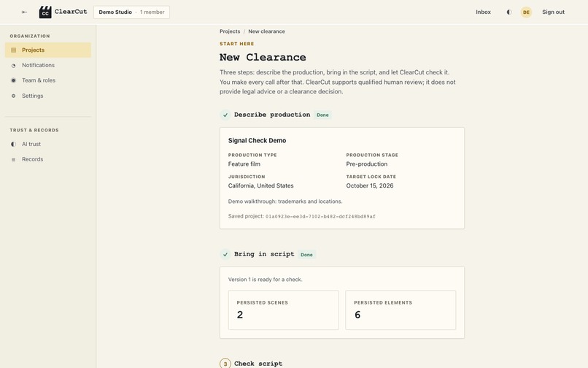Click the California, United States jurisdiction

[x=260, y=185]
